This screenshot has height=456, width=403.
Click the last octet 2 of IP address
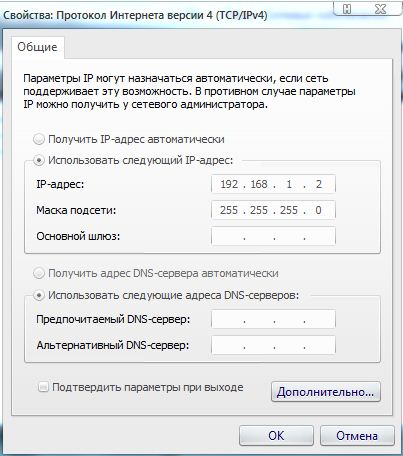319,184
